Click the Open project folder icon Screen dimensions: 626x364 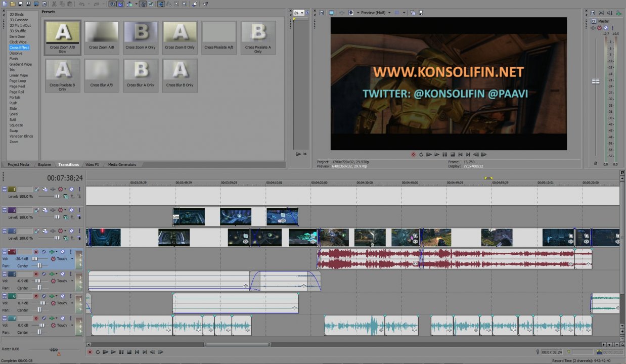click(x=13, y=4)
